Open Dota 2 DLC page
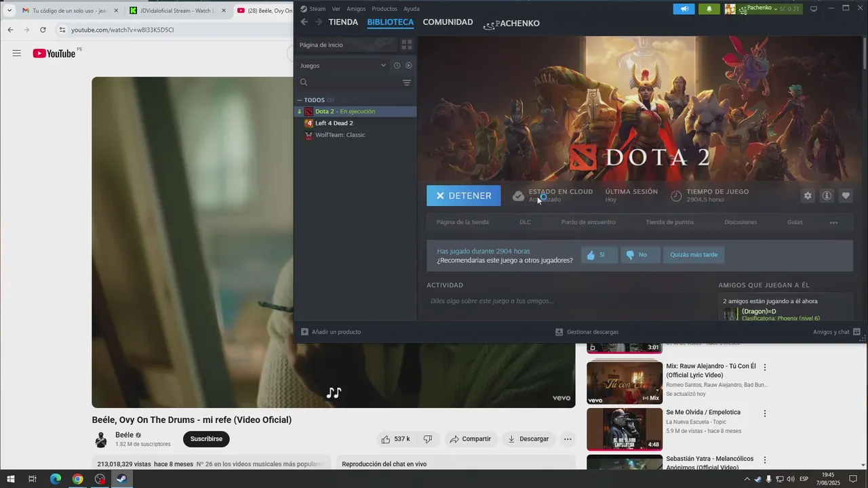Screen dimensions: 868x488 (526, 222)
